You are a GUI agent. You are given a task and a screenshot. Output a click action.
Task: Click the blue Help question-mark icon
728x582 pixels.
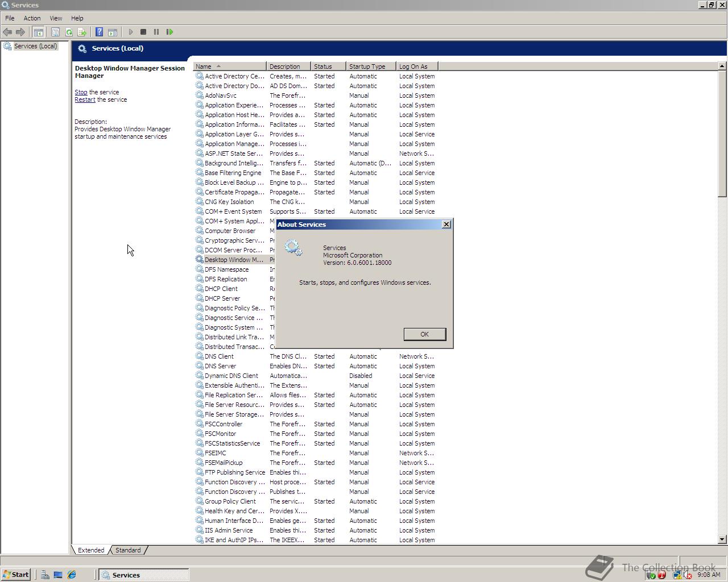(x=99, y=32)
